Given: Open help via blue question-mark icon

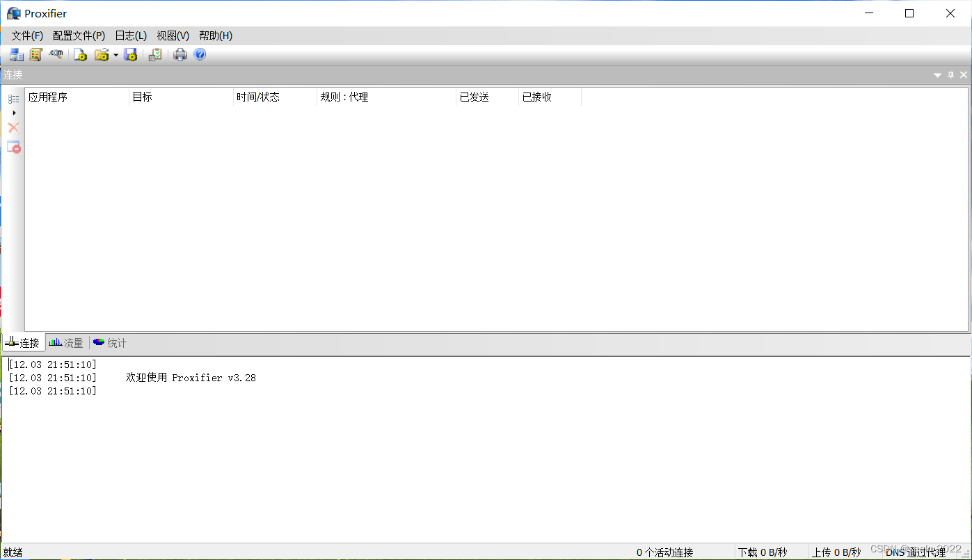Looking at the screenshot, I should (x=200, y=54).
